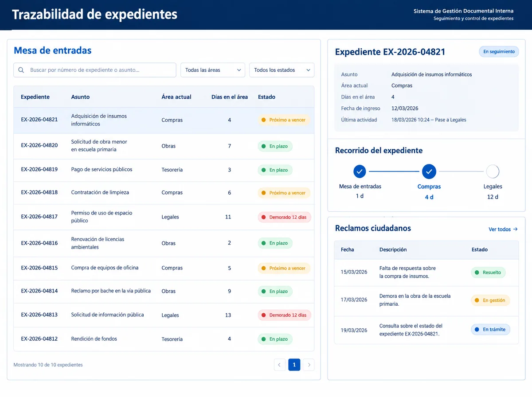The height and width of the screenshot is (397, 532).
Task: Select expediente EX-2026-04814
Action: tap(164, 291)
